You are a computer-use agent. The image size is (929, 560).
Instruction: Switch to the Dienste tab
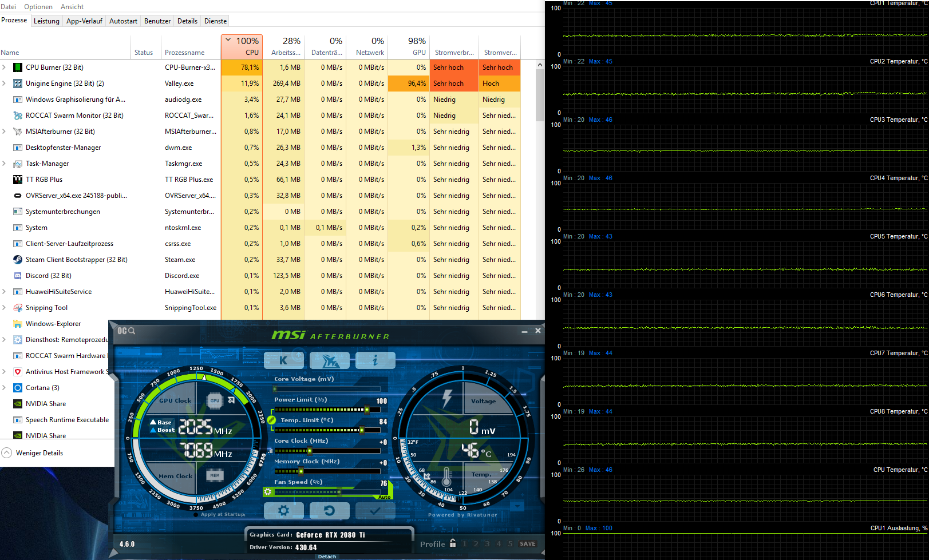tap(216, 21)
